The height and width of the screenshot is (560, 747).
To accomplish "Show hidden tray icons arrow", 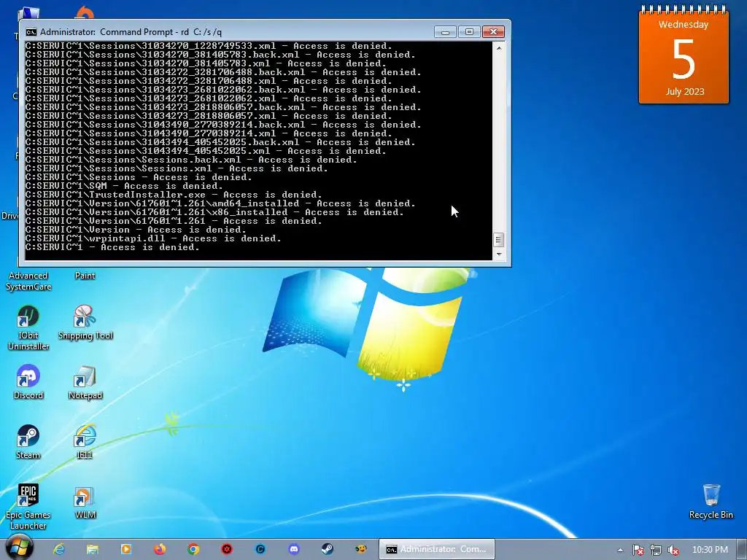I will coord(620,550).
